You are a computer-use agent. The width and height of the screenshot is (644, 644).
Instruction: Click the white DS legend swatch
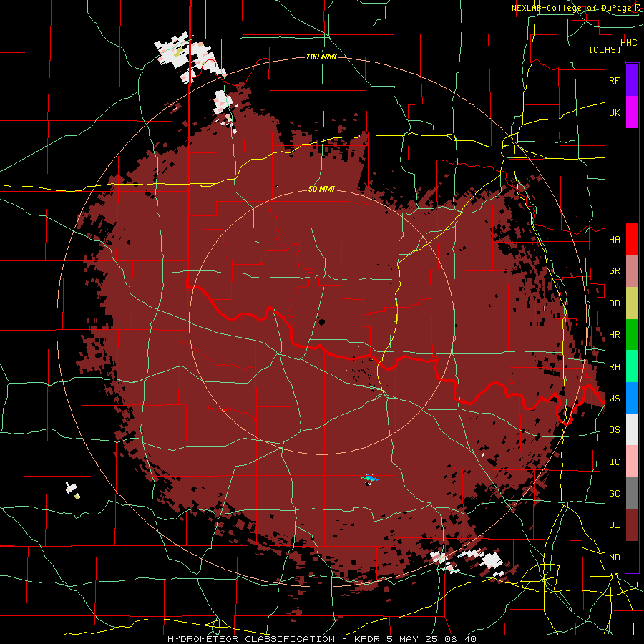[x=632, y=429]
